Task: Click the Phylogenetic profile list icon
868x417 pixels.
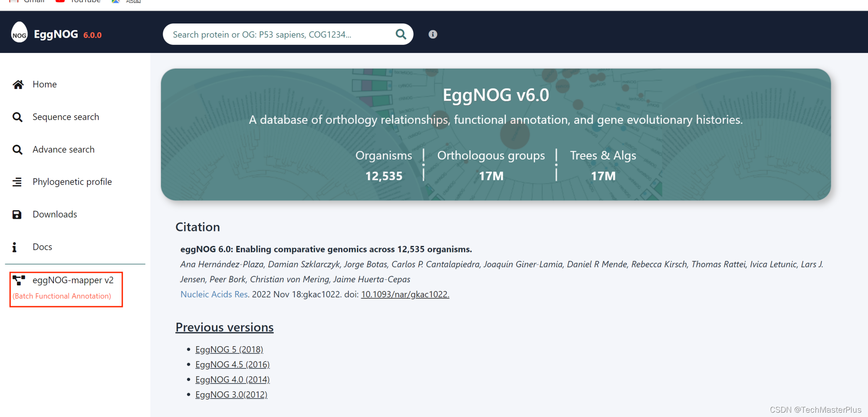Action: (x=17, y=182)
